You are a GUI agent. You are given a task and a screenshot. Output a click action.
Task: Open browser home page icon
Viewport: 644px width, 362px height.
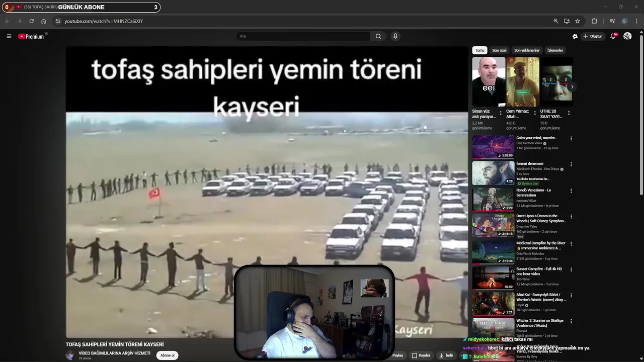pos(44,21)
